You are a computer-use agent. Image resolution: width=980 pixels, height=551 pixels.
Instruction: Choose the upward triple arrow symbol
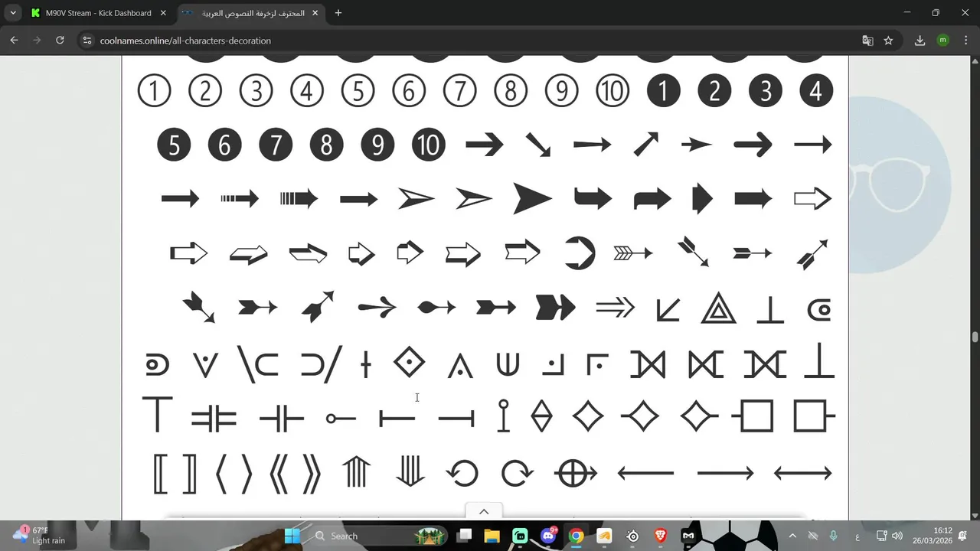click(x=356, y=471)
